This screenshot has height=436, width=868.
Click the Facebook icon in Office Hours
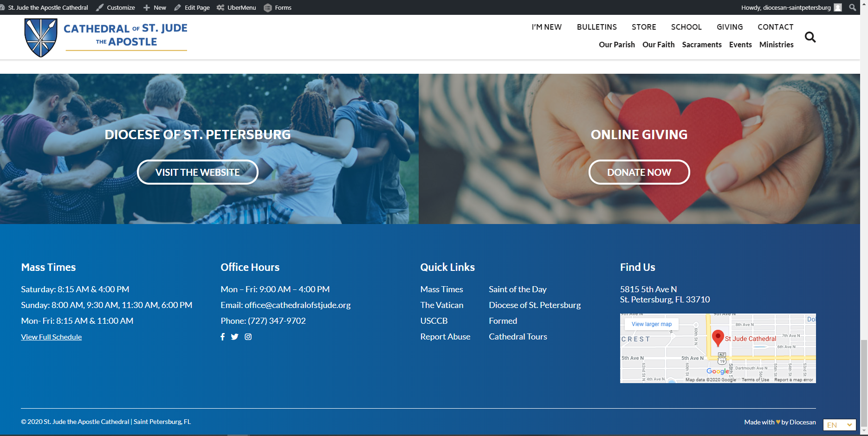(223, 337)
